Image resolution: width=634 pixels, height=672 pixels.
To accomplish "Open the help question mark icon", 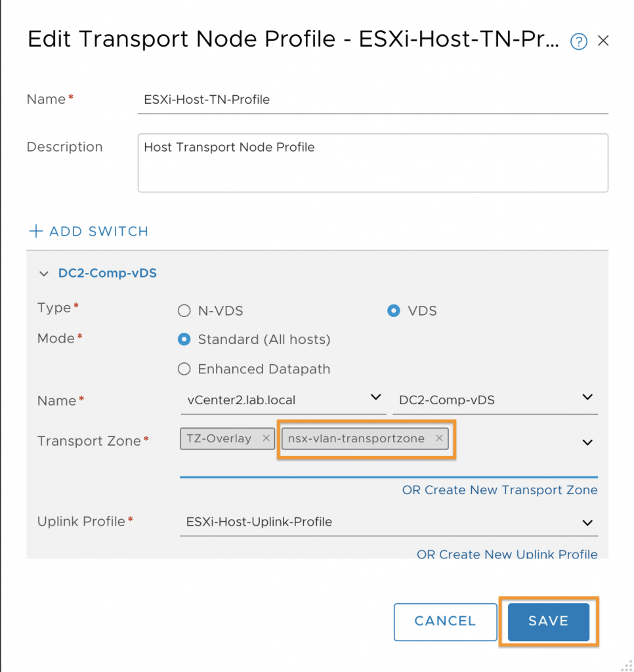I will [579, 41].
